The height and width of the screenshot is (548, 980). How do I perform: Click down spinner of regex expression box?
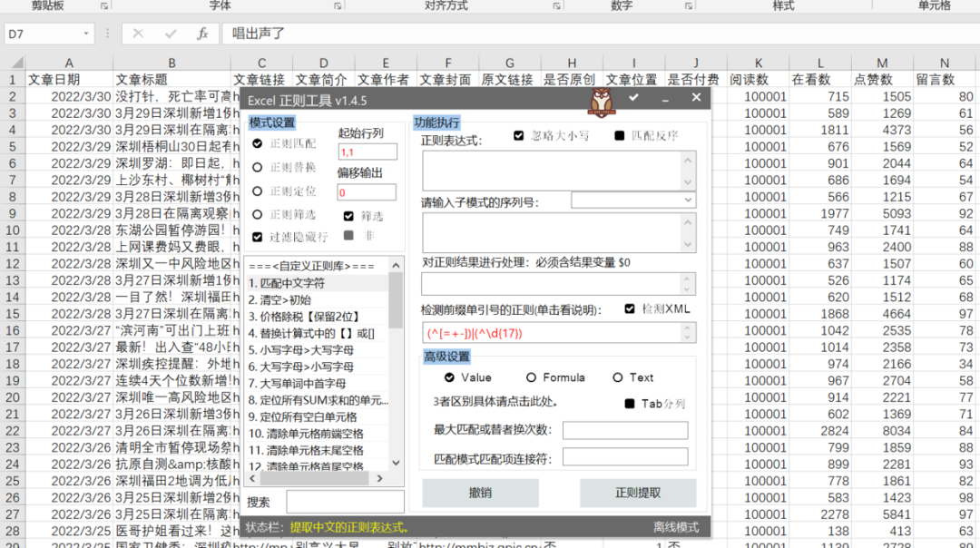[688, 181]
